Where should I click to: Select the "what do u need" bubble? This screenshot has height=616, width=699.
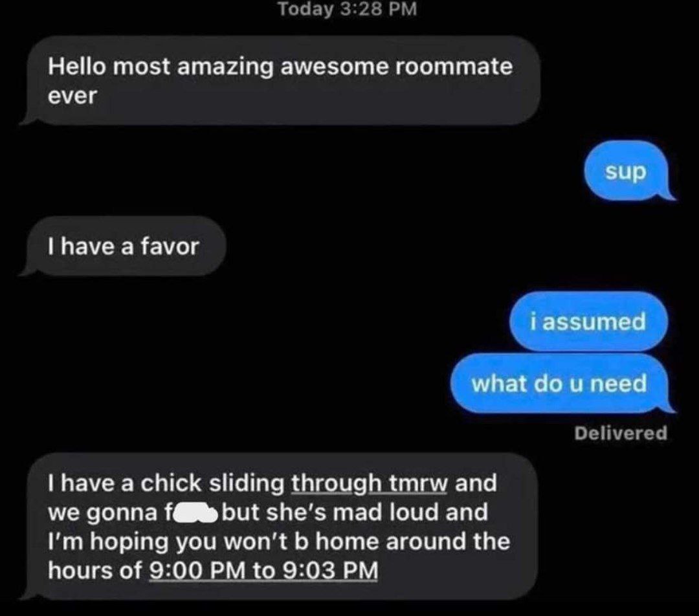[562, 383]
